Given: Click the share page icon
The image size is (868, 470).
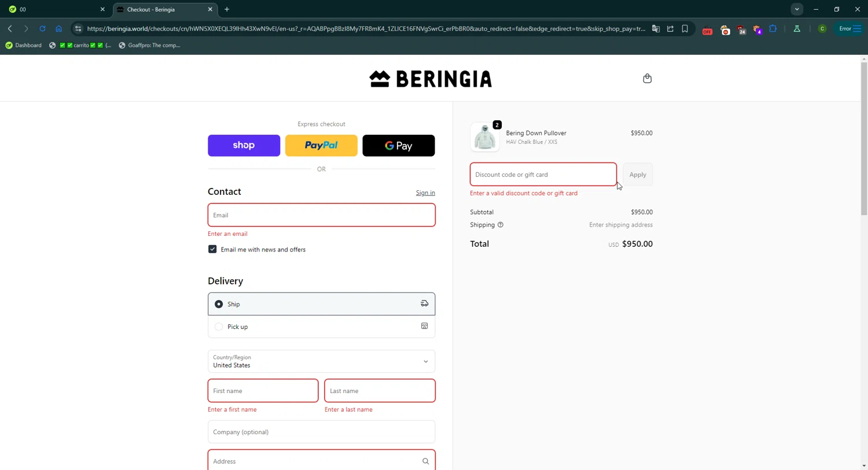Looking at the screenshot, I should 670,28.
